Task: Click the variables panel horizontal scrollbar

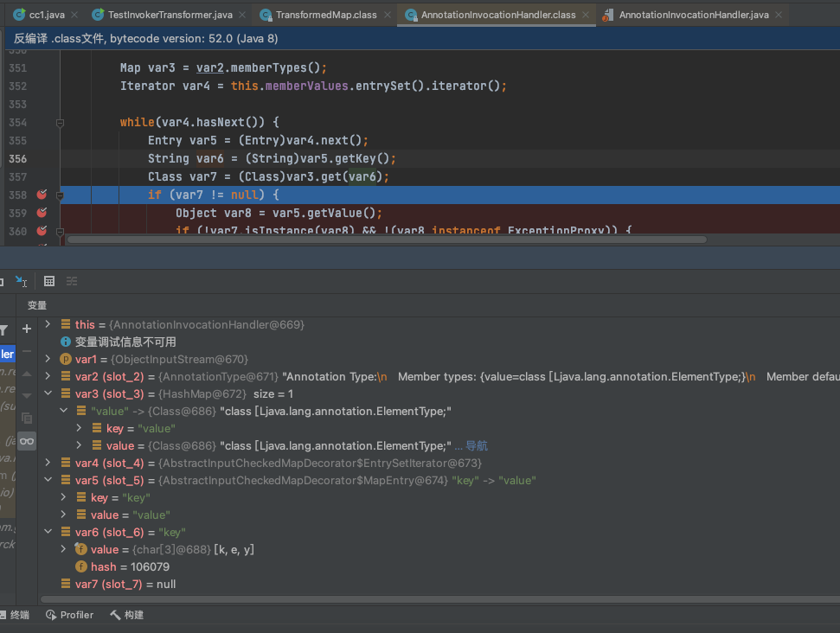Action: coord(439,599)
